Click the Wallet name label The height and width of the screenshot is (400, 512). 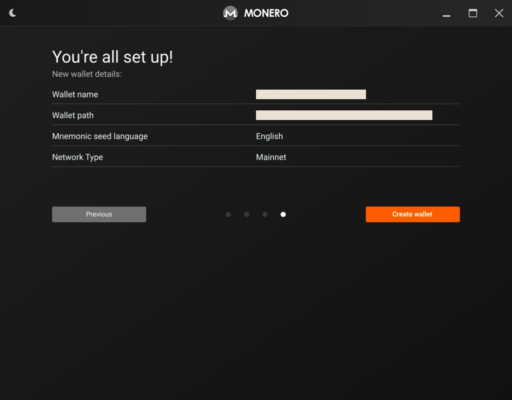coord(75,94)
